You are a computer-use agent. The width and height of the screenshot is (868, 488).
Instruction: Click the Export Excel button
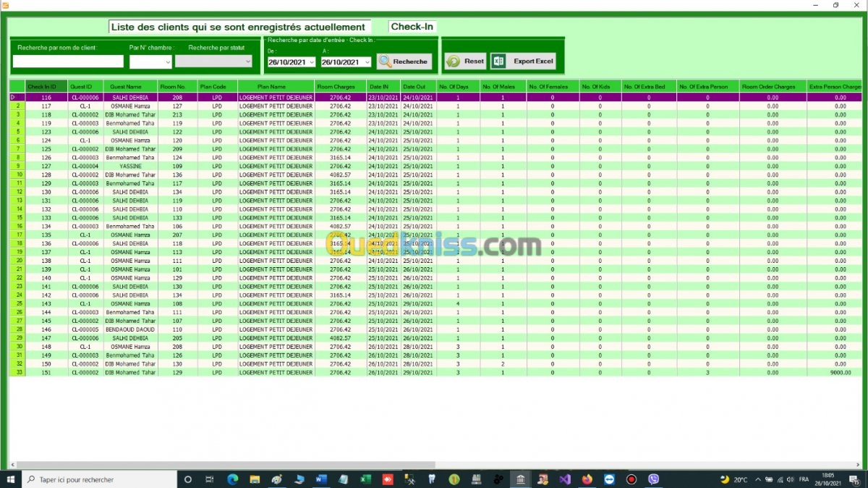(523, 62)
